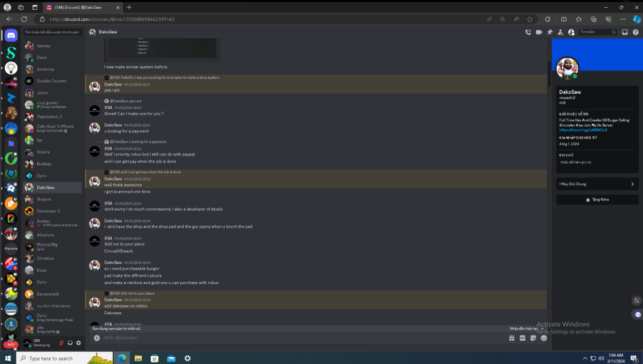Viewport: 643px width, 364px height.
Task: Open the Developer Z conversation
Action: coord(53,211)
